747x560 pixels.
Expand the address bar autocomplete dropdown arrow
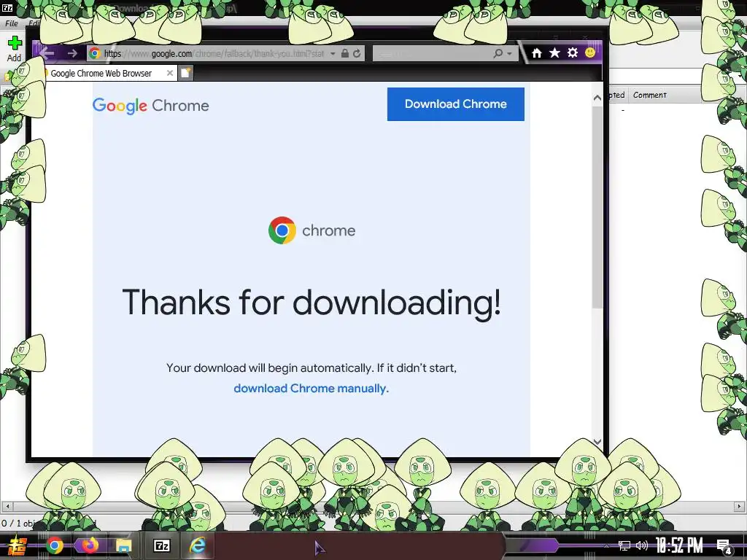333,54
